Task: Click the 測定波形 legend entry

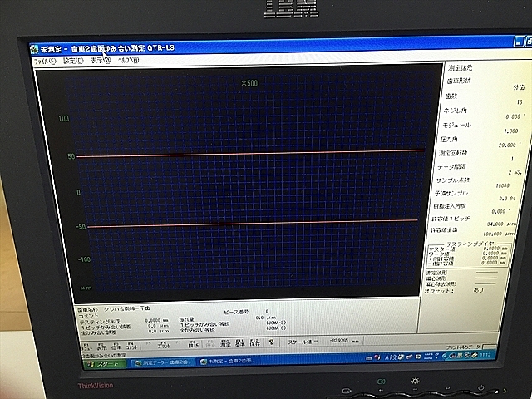Action: coord(461,273)
